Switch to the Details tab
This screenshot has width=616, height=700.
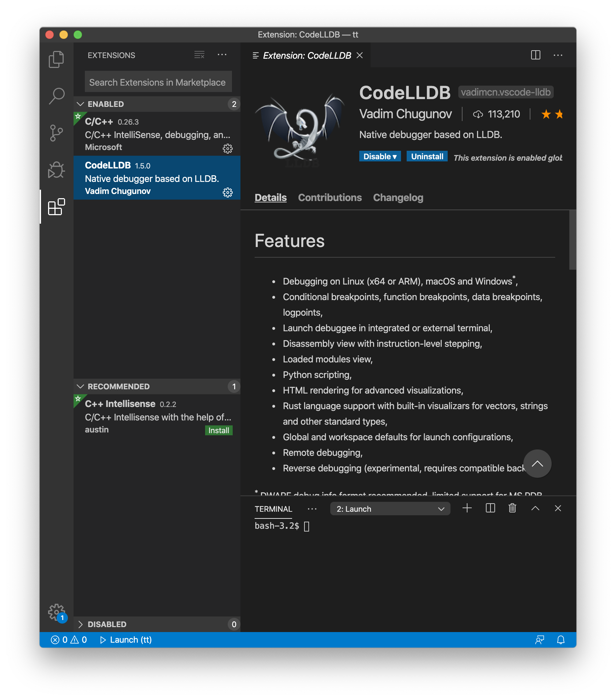tap(271, 197)
